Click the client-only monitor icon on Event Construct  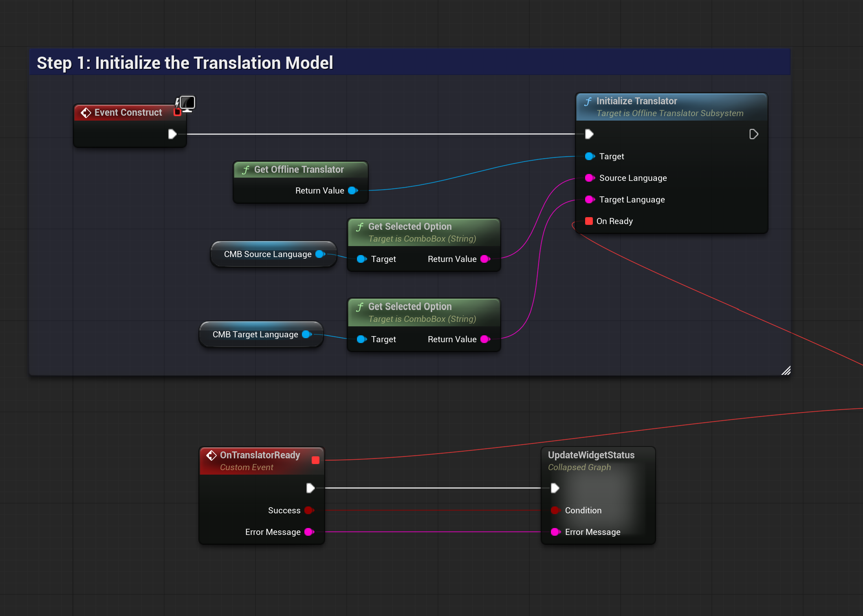click(187, 103)
